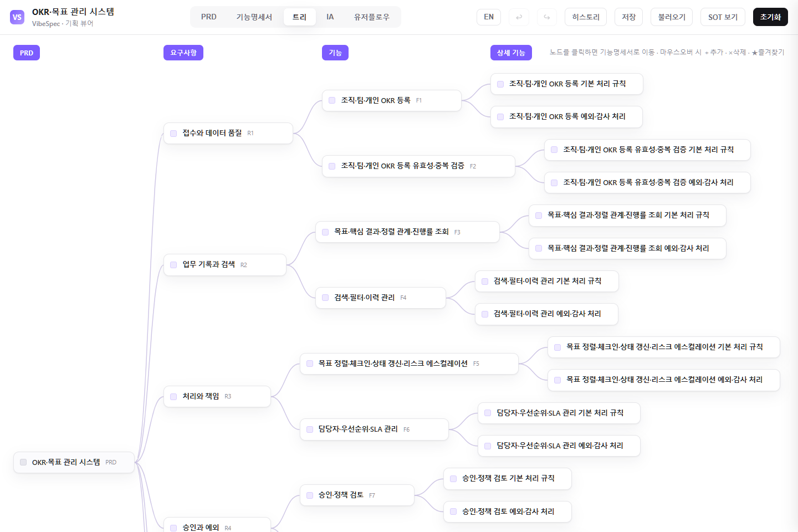Check the box on OKR·목표 관리 시스템 root node
Image resolution: width=798 pixels, height=532 pixels.
coord(23,462)
